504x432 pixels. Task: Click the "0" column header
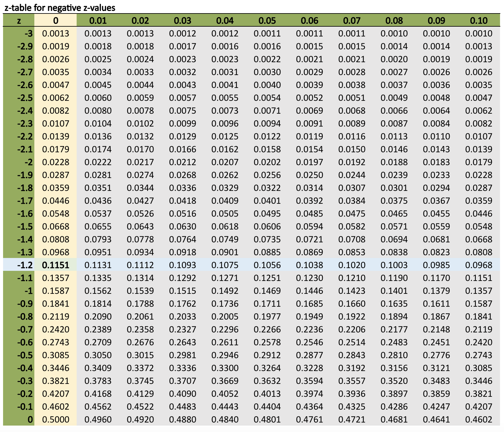tap(55, 21)
